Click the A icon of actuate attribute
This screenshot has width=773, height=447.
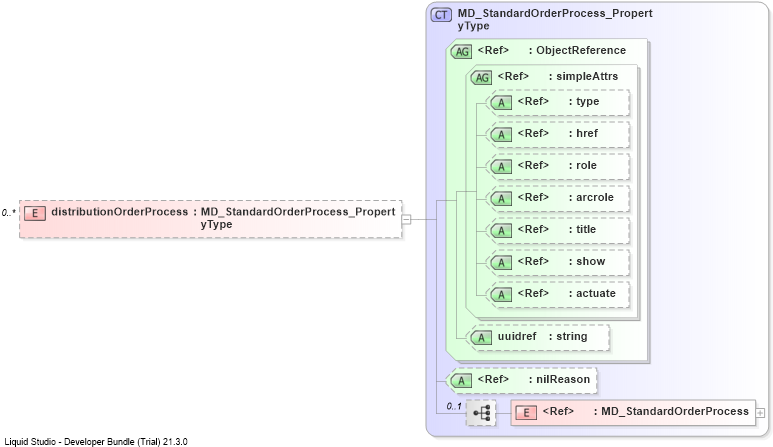(501, 295)
